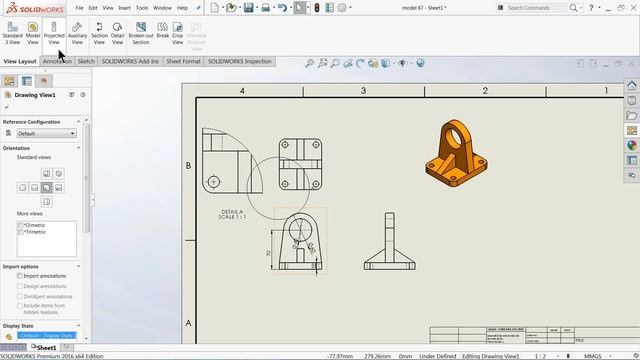Open the Tools menu
This screenshot has width=640, height=360.
pyautogui.click(x=142, y=8)
